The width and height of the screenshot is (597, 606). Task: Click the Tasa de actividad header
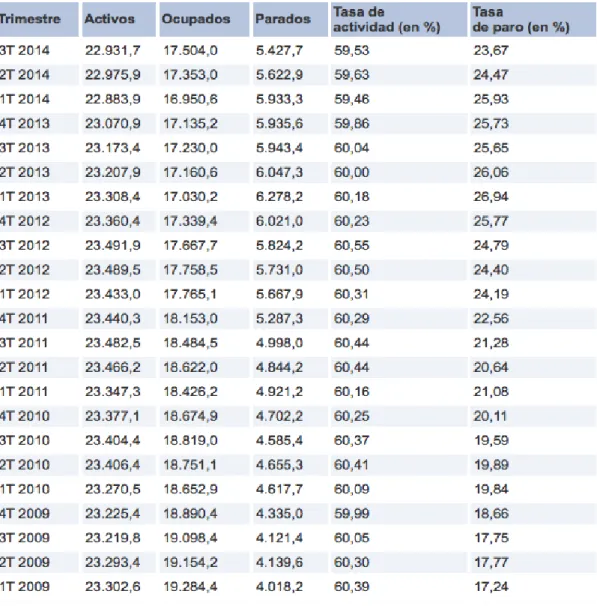387,20
